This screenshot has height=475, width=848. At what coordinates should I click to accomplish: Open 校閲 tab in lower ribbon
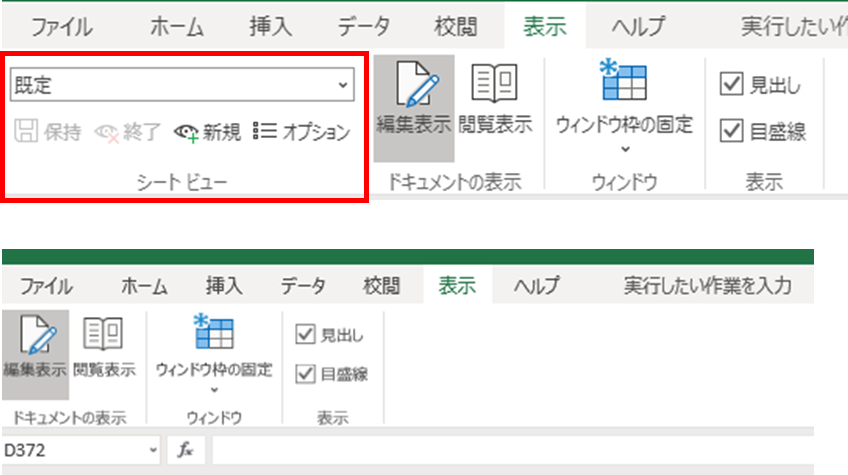(381, 286)
